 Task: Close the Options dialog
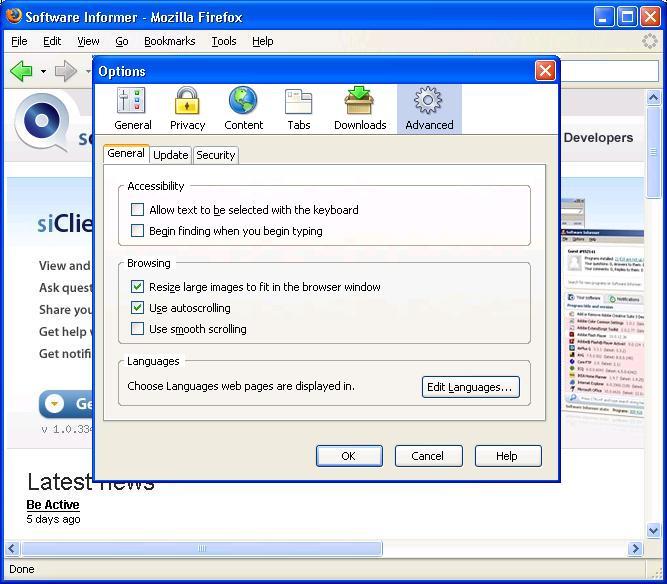pyautogui.click(x=545, y=71)
